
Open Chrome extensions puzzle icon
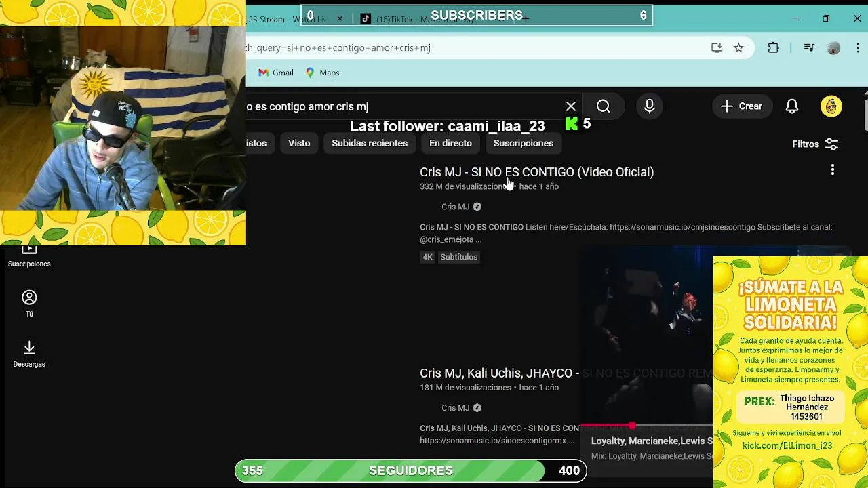(x=773, y=47)
